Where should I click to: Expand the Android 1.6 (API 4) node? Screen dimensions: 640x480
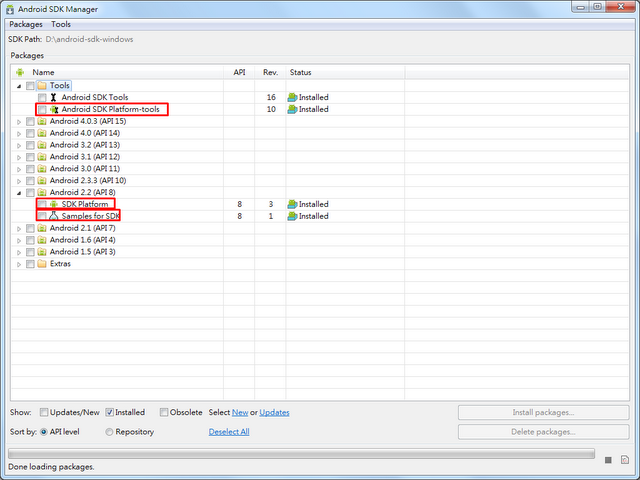(19, 240)
